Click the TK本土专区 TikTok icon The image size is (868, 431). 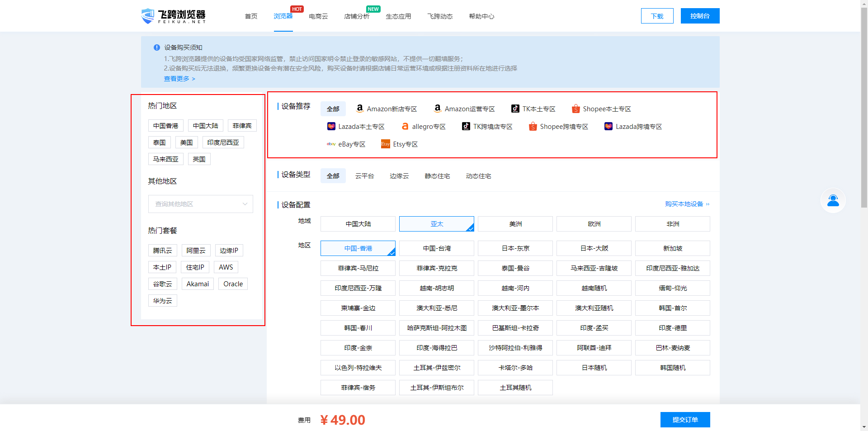tap(515, 109)
